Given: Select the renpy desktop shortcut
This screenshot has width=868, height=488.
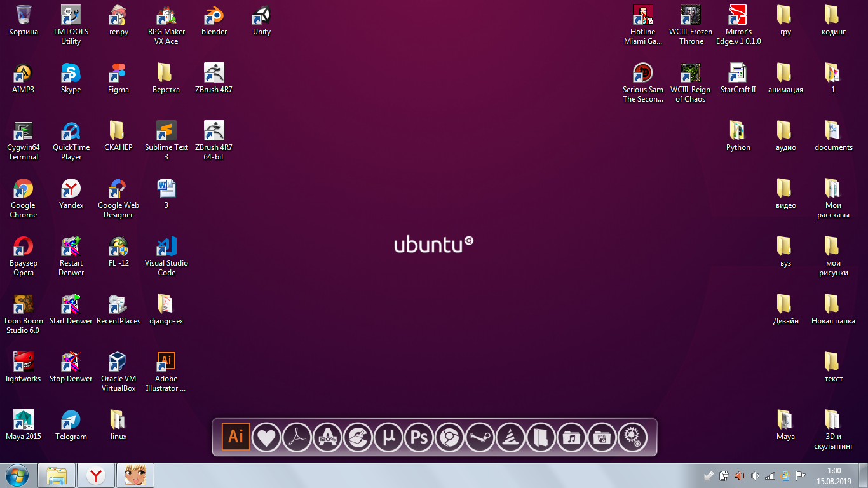Looking at the screenshot, I should (118, 20).
